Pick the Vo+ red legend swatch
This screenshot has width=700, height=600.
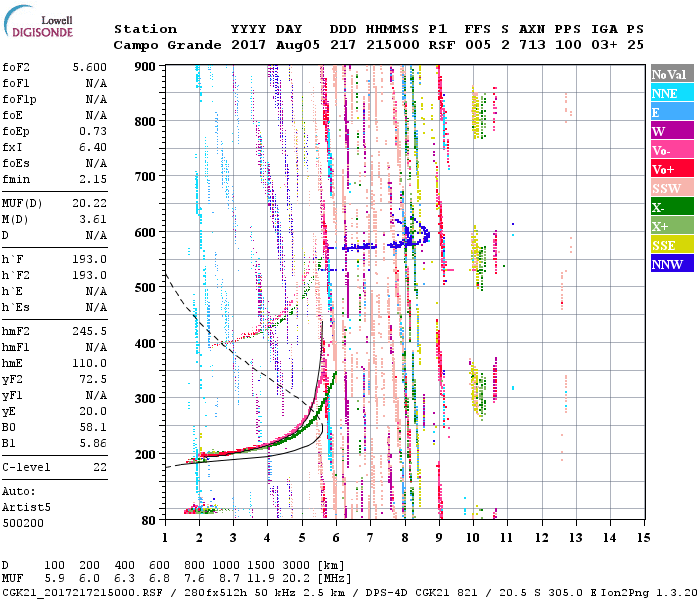tap(671, 169)
